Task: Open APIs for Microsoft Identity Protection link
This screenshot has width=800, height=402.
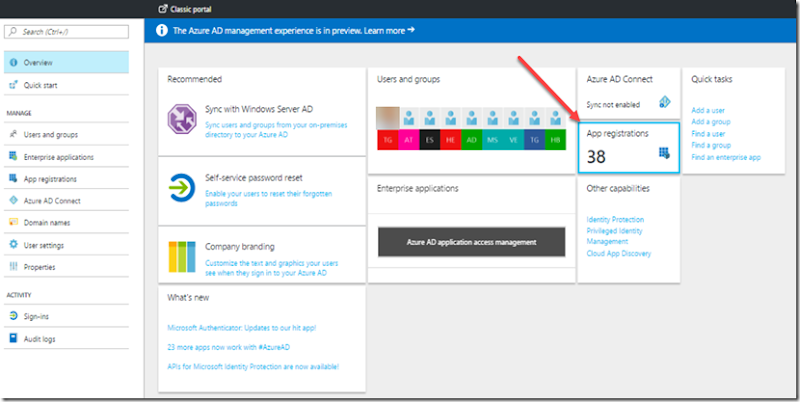Action: pos(253,366)
